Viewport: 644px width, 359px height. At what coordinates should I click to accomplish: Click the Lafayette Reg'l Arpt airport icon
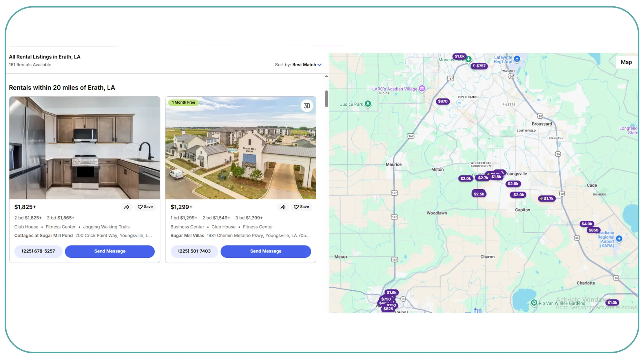[x=517, y=59]
